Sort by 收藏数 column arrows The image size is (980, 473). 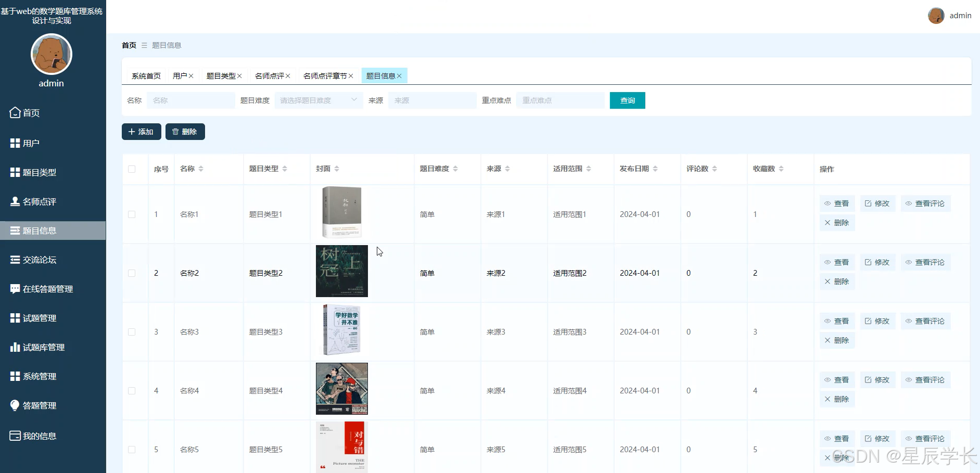click(x=781, y=169)
